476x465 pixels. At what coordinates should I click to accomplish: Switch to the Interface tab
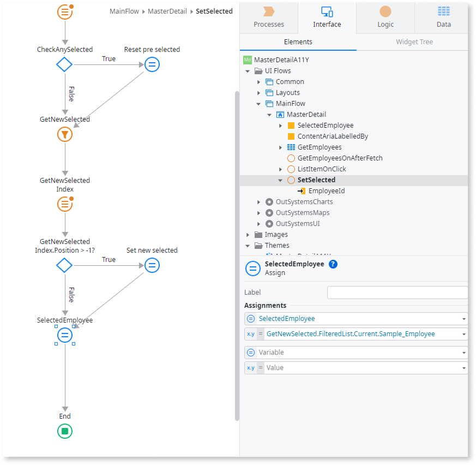(327, 17)
